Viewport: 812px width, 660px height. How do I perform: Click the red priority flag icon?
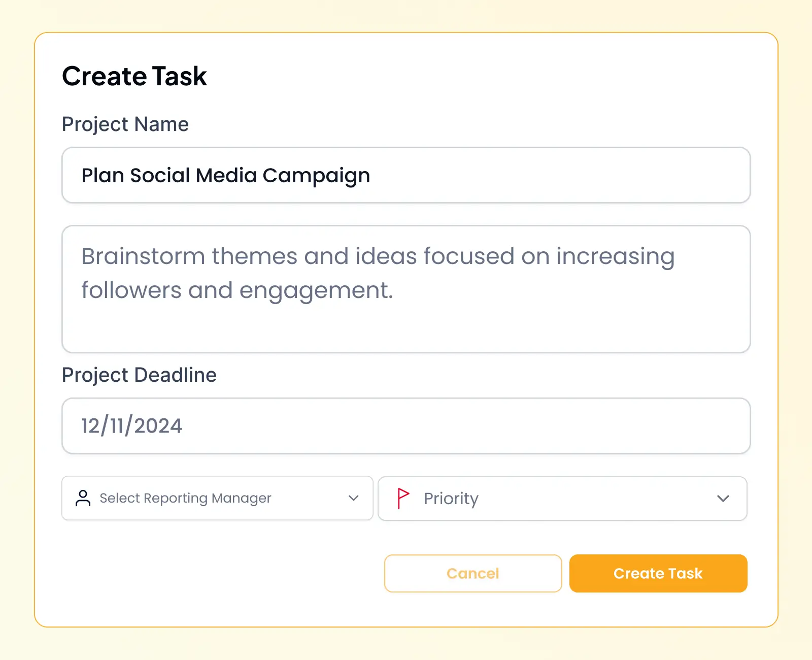403,498
